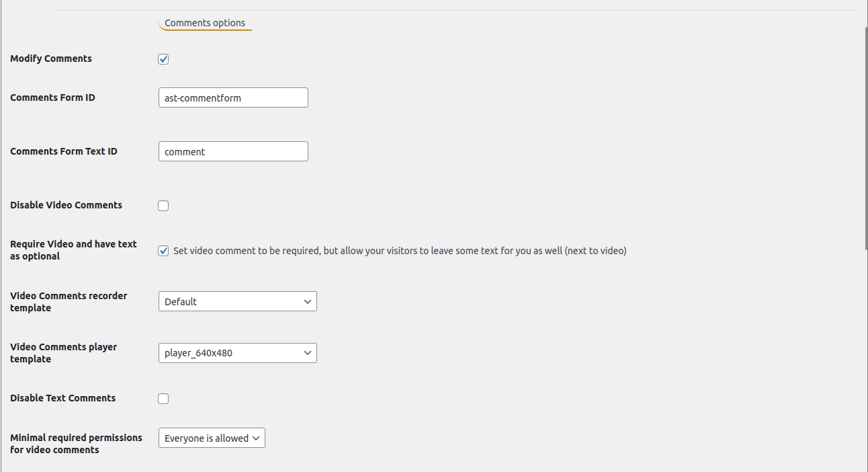Click the Modify Comments label
The height and width of the screenshot is (472, 868).
click(x=51, y=58)
